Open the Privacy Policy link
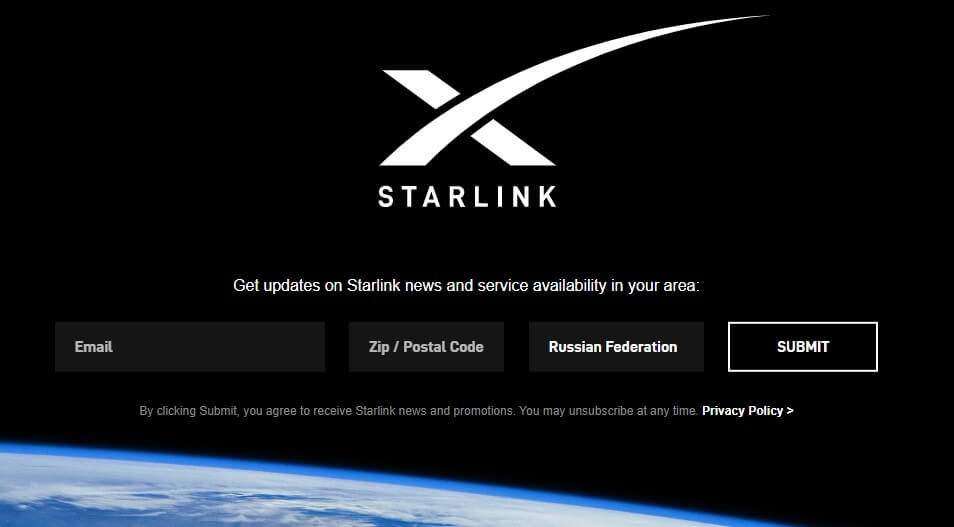Viewport: 954px width, 527px height. (747, 411)
